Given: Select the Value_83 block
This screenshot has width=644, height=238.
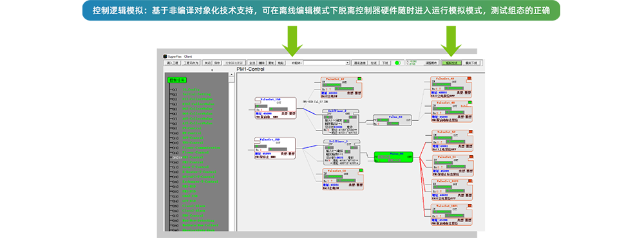Looking at the screenshot, I should pos(392,120).
